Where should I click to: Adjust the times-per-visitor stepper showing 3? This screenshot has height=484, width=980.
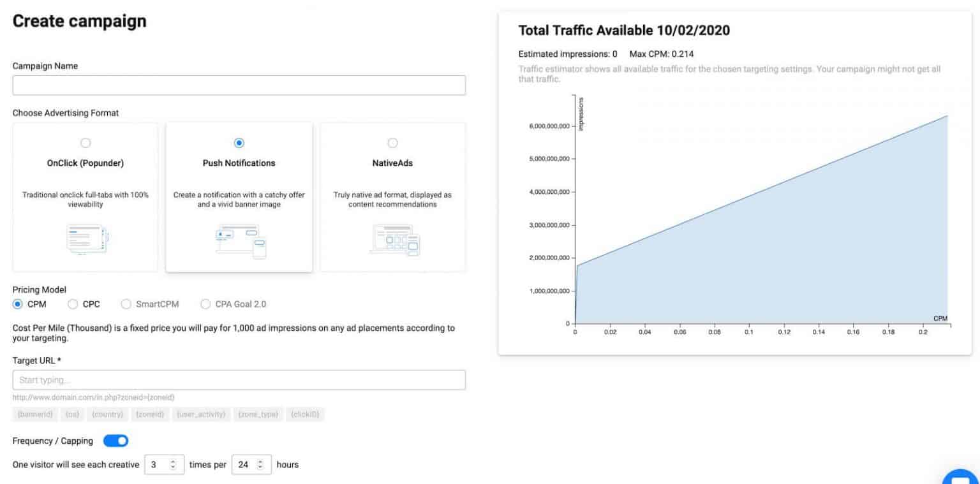pos(172,465)
